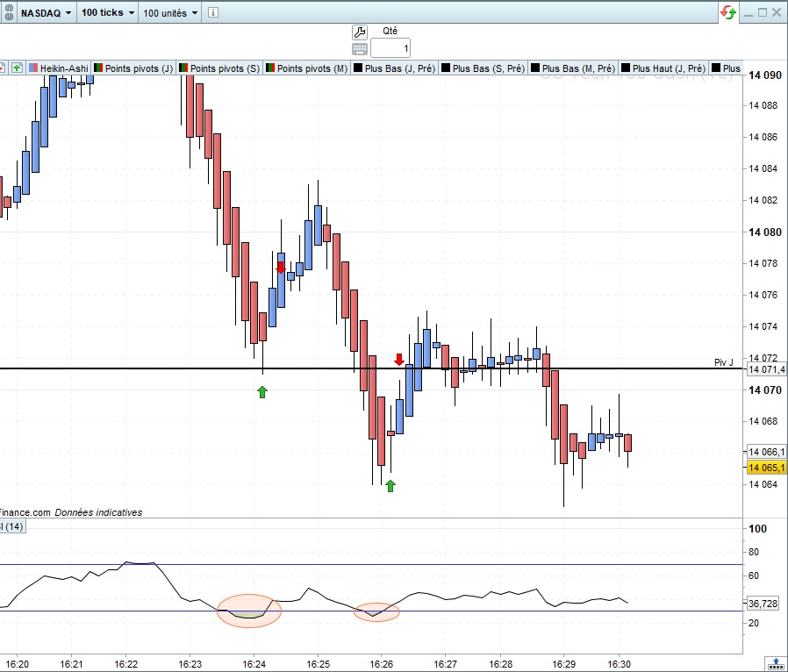Select the Points pivots (M) tab
788x672 pixels.
(x=306, y=68)
